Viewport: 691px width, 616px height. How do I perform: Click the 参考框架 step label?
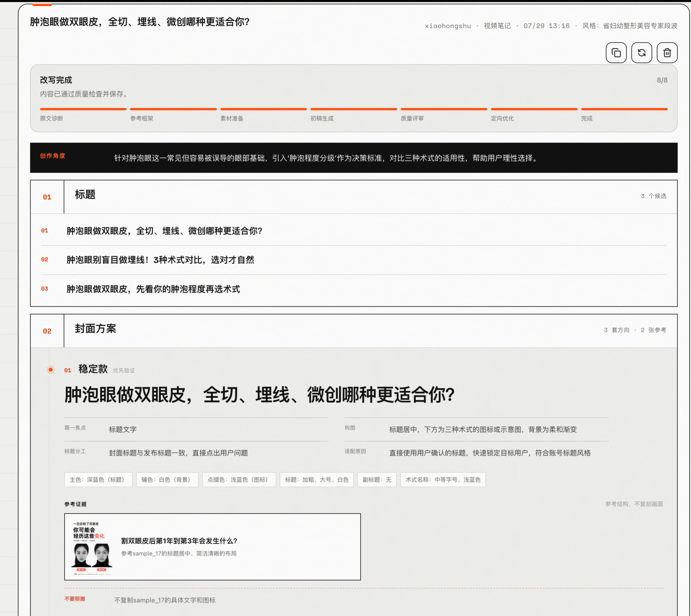coord(142,118)
